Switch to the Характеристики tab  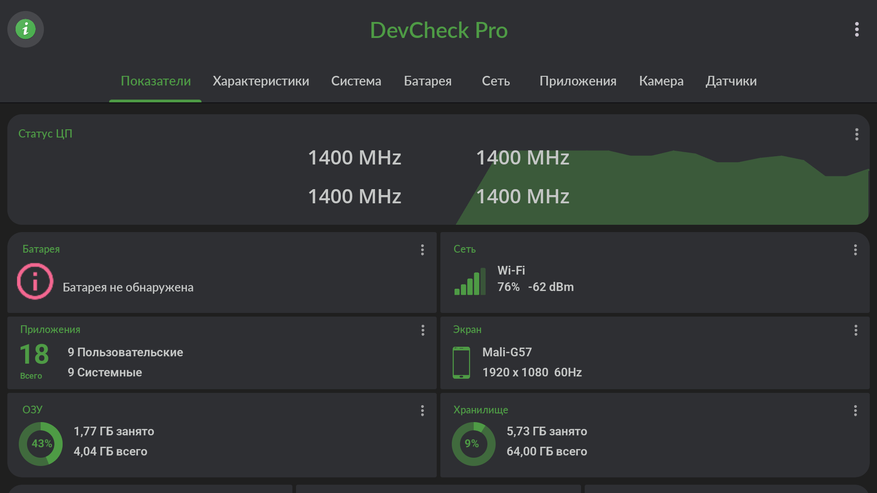(261, 81)
